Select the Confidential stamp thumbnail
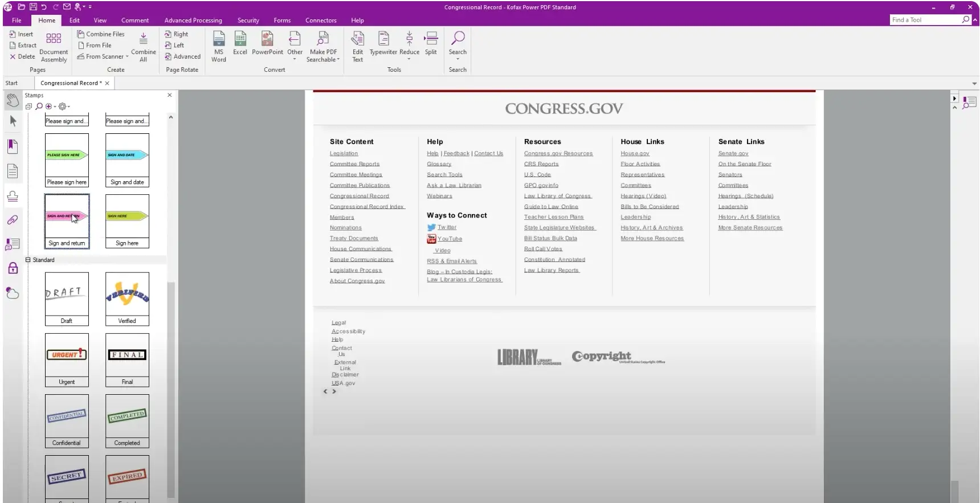The height and width of the screenshot is (503, 980). click(x=67, y=416)
